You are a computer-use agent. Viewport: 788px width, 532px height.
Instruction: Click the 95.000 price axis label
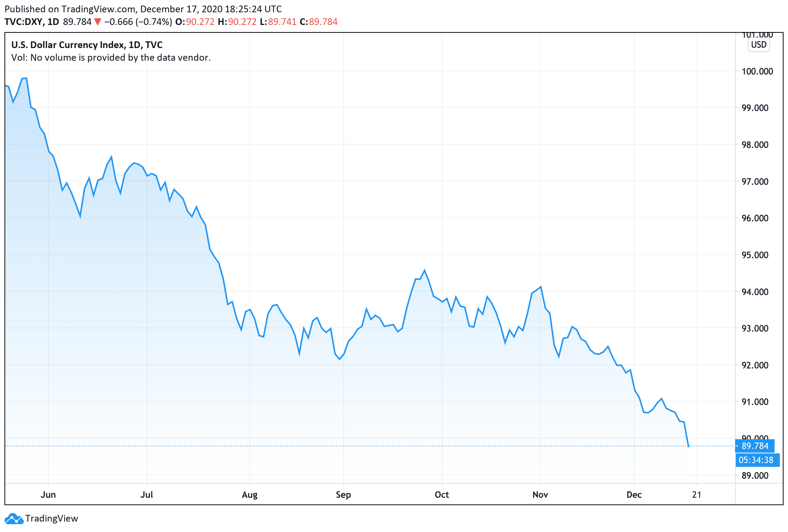[755, 255]
